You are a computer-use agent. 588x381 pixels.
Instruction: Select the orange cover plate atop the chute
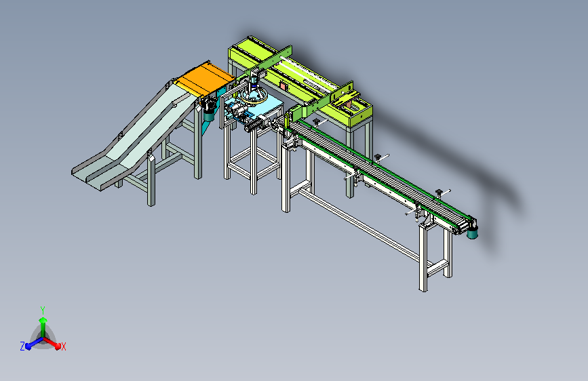(x=205, y=79)
